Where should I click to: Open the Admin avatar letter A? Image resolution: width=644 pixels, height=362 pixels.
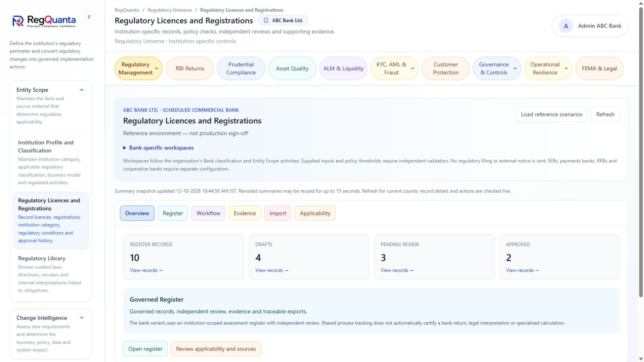(566, 26)
